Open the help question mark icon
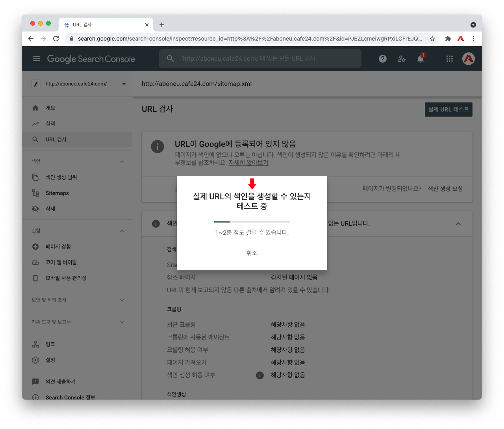The width and height of the screenshot is (504, 429). coord(383,59)
